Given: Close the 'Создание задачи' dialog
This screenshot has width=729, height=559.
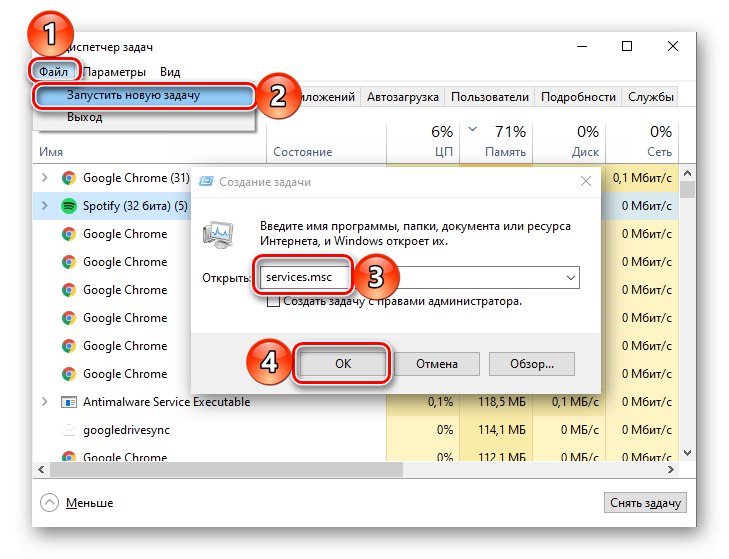Looking at the screenshot, I should click(x=584, y=182).
